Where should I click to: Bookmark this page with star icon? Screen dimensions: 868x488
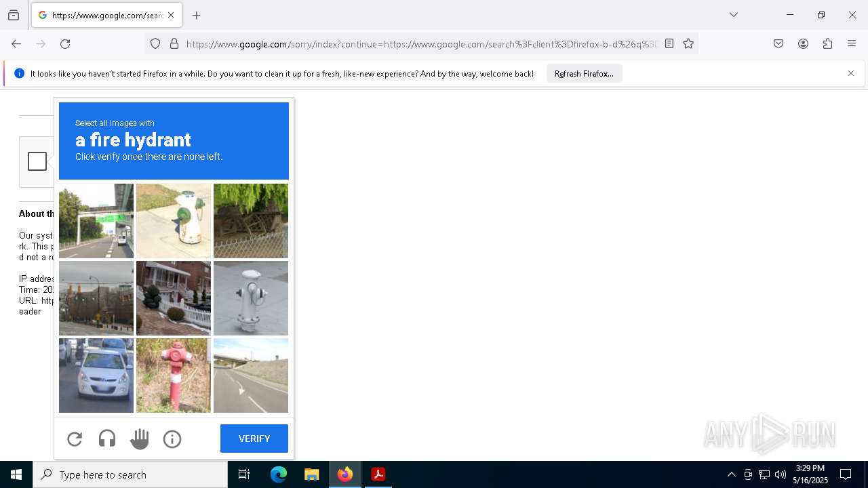pyautogui.click(x=688, y=44)
